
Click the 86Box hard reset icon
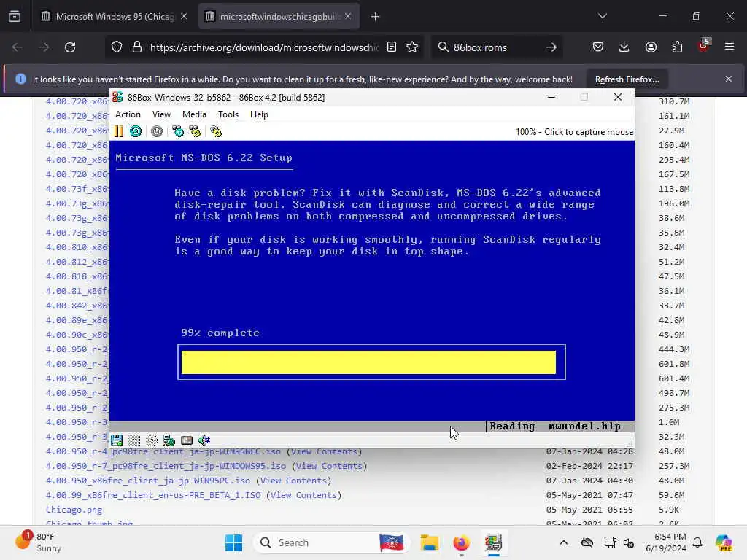(x=136, y=131)
